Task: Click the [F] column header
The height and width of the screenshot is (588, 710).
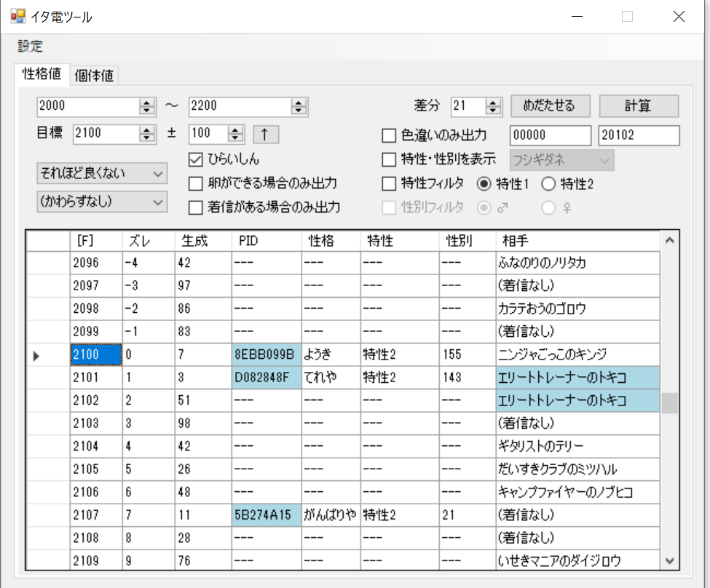Action: click(96, 241)
